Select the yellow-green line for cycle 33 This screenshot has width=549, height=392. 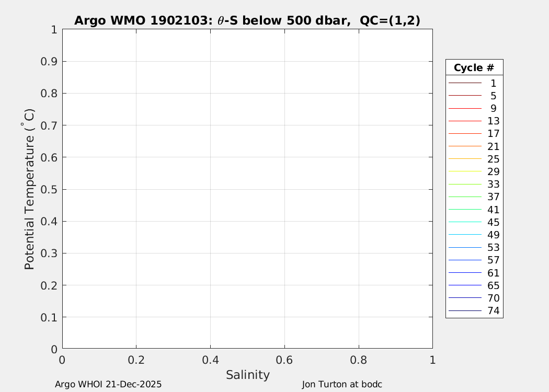pyautogui.click(x=464, y=185)
